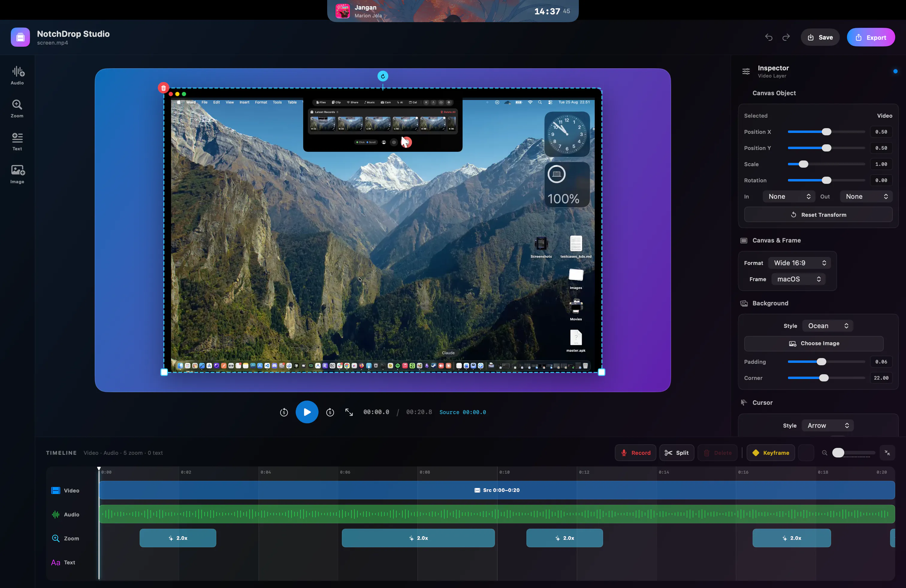906x588 pixels.
Task: Click the Position X slider
Action: (x=826, y=132)
